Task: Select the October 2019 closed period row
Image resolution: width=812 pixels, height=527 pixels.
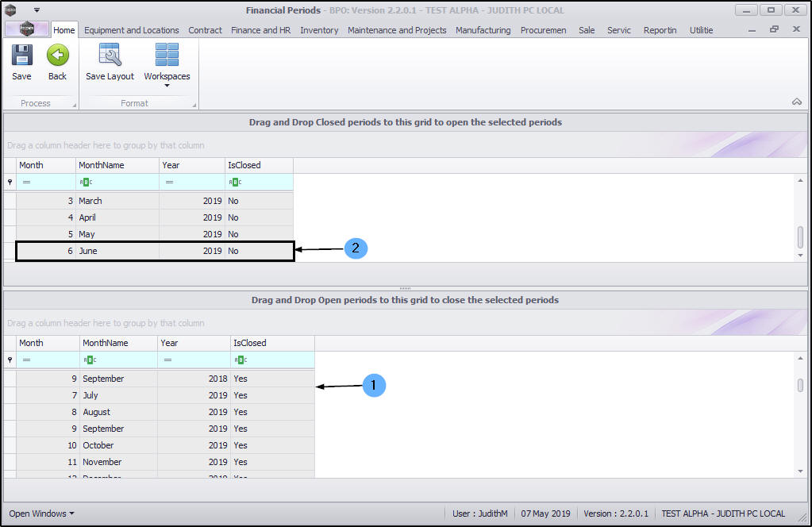Action: pos(165,445)
